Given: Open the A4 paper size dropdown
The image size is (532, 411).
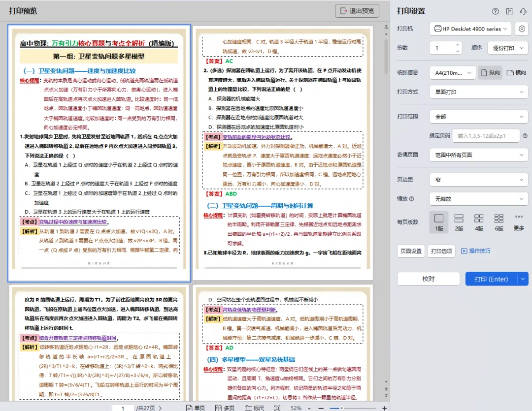Looking at the screenshot, I should pos(453,72).
